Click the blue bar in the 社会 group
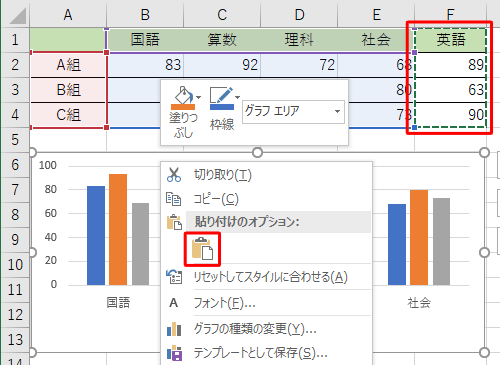 pos(397,244)
